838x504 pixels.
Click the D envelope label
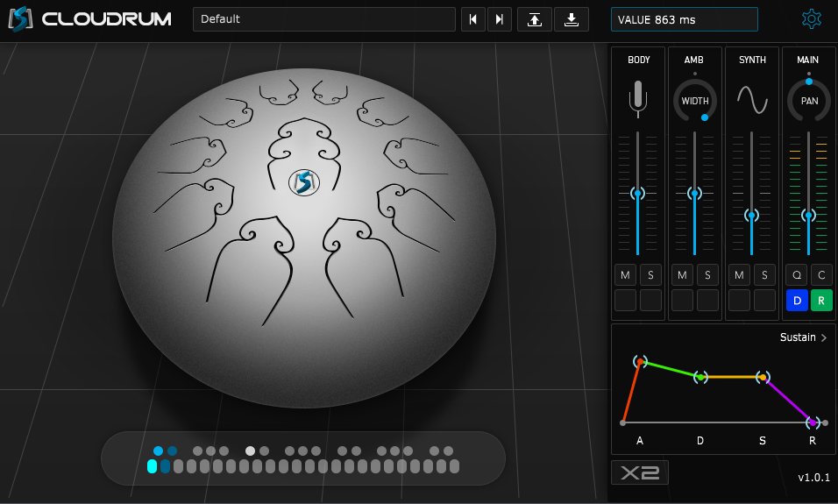pyautogui.click(x=700, y=441)
